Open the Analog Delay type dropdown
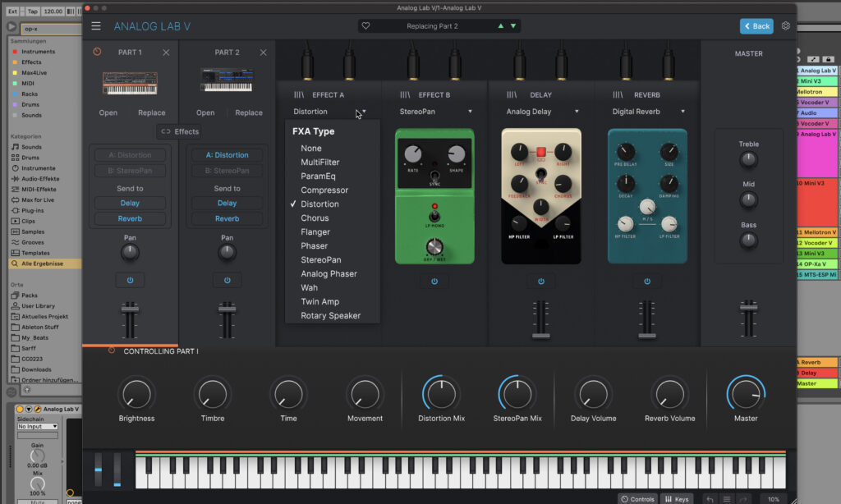This screenshot has width=841, height=504. 542,112
